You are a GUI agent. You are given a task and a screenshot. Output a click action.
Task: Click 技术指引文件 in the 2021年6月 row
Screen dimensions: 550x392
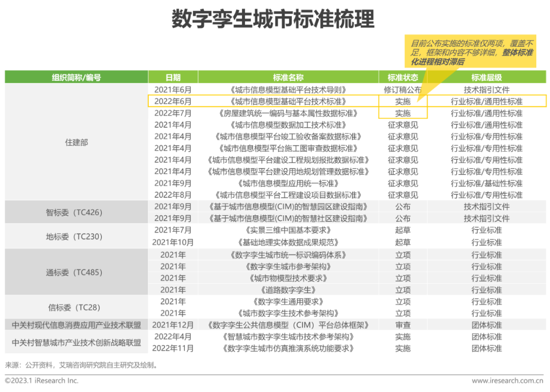point(486,90)
